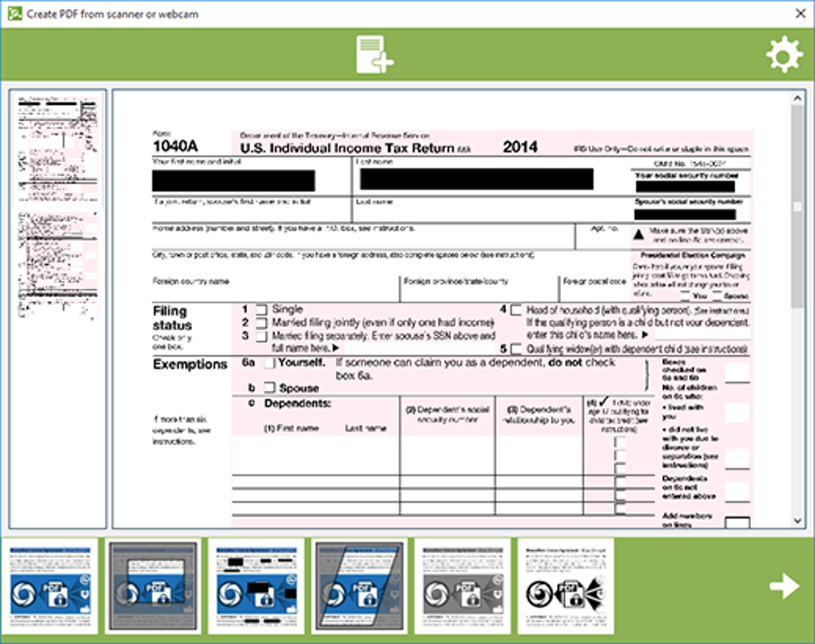
Task: Click the 1040A form number text
Action: click(x=175, y=146)
